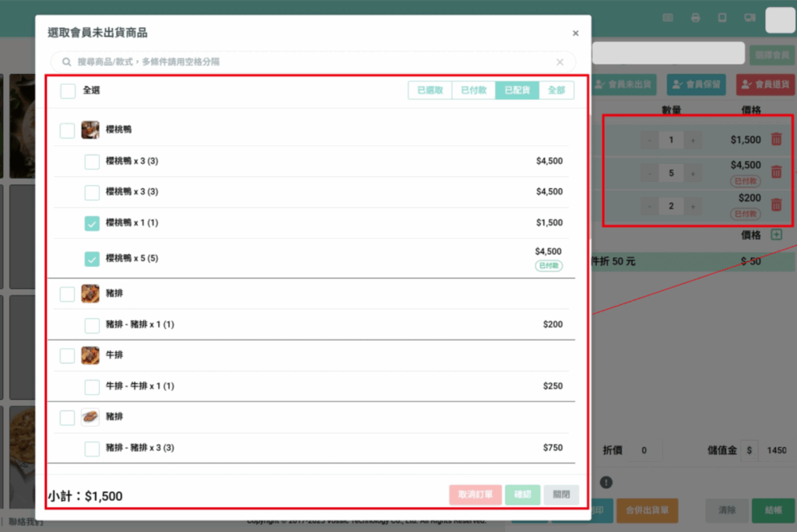Viewport: 797px width, 532px height.
Task: Switch to the 已付款 filter tab
Action: [x=474, y=90]
